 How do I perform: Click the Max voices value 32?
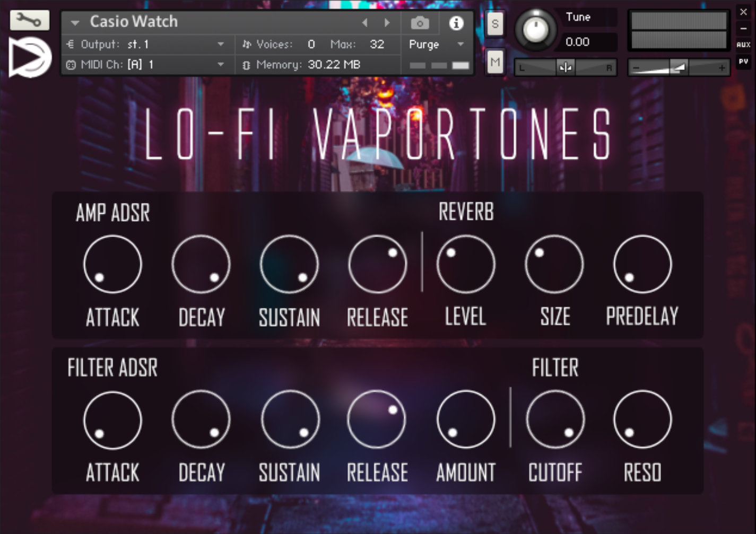[x=377, y=45]
